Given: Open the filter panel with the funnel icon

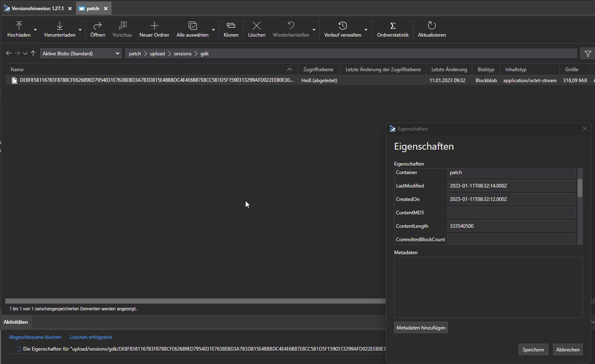Looking at the screenshot, I should point(587,53).
